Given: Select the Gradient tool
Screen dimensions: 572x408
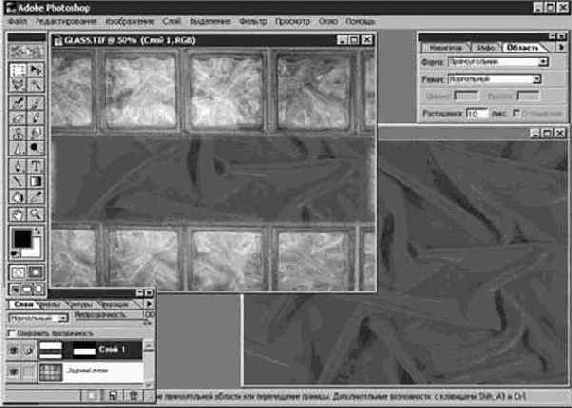Looking at the screenshot, I should 35,181.
